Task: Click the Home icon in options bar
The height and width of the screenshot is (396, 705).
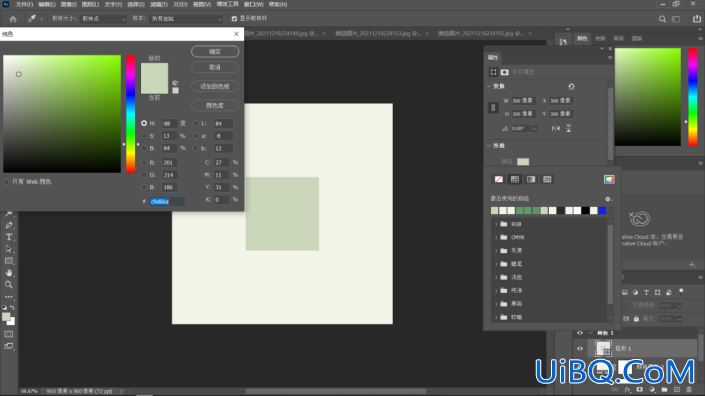Action: (13, 19)
